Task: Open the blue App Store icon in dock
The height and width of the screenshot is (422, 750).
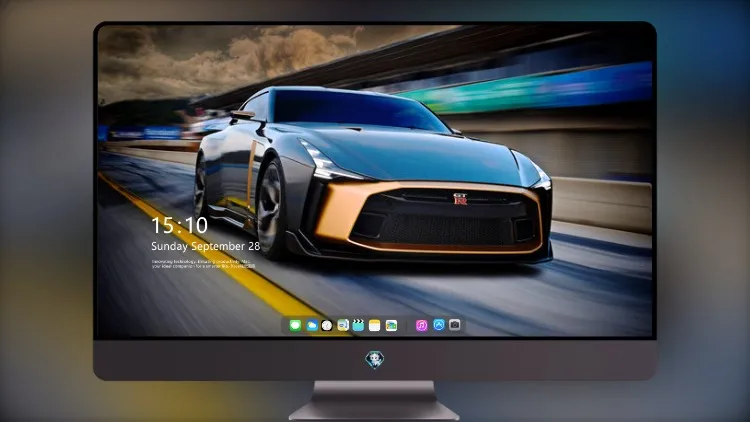Action: pos(439,325)
